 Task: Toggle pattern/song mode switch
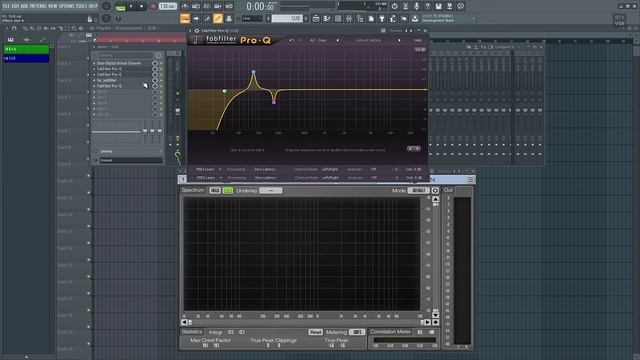click(120, 7)
